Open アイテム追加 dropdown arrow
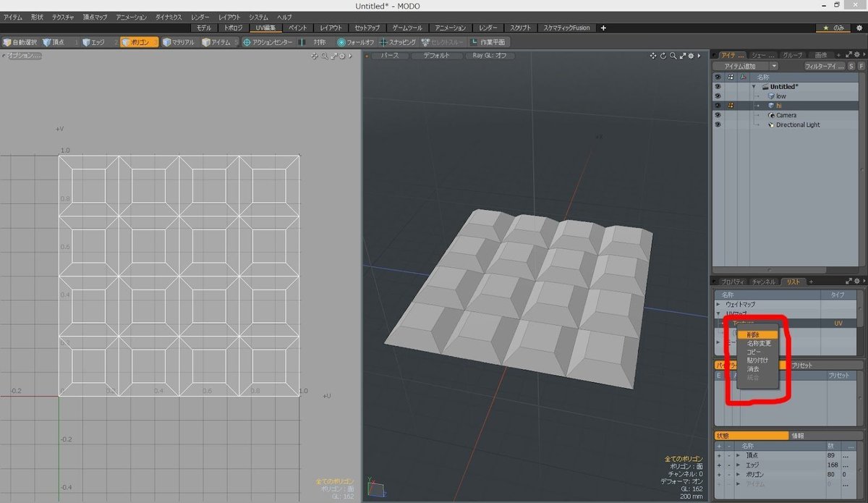 point(774,66)
